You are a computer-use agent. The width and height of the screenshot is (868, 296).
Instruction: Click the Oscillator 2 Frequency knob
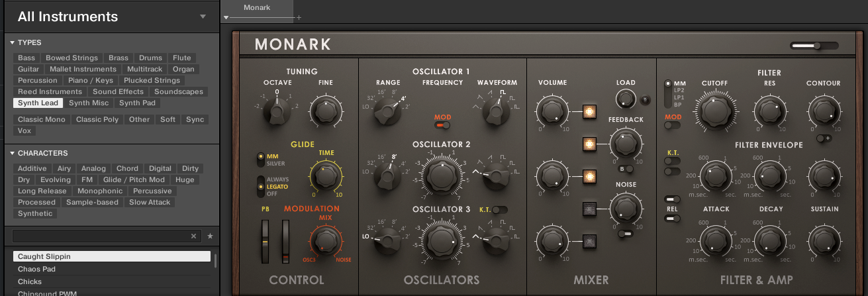[x=442, y=175]
